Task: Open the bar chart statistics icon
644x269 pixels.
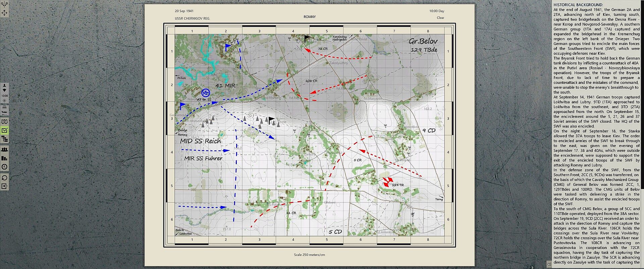Action: (x=4, y=158)
